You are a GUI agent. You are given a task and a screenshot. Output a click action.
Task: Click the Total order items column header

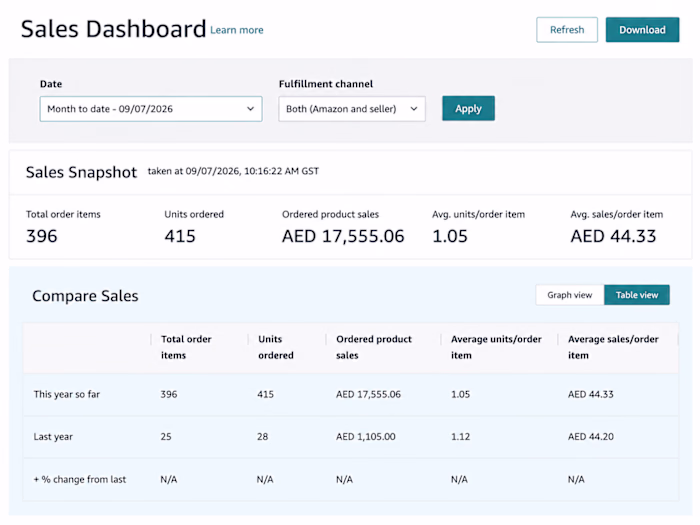[x=186, y=347]
